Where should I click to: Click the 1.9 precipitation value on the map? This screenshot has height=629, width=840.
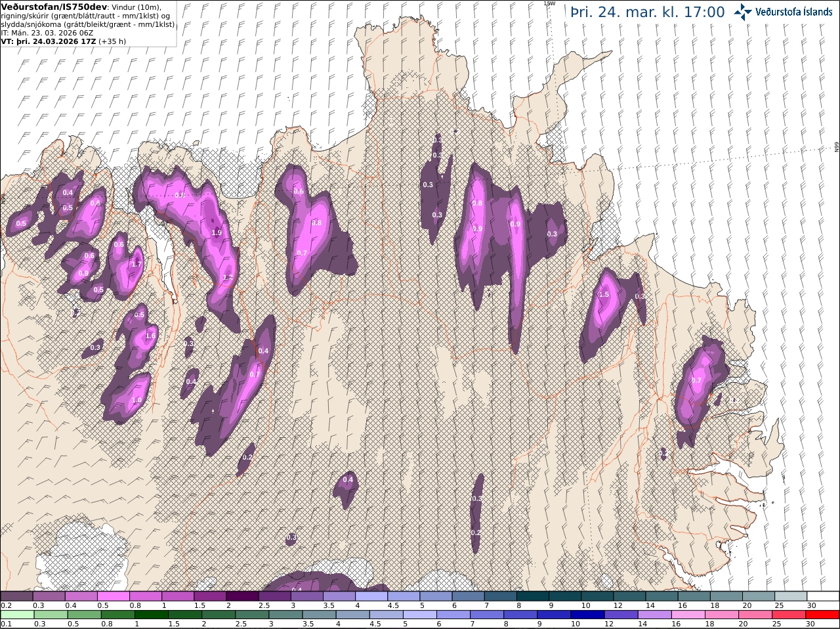[217, 233]
